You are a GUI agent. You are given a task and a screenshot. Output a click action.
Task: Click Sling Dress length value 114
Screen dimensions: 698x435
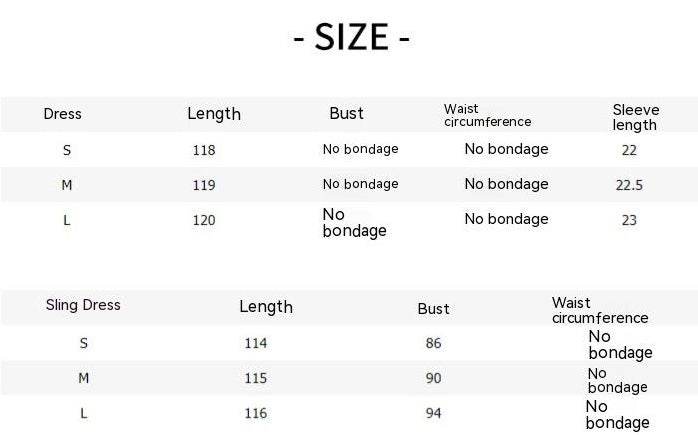[x=256, y=343]
